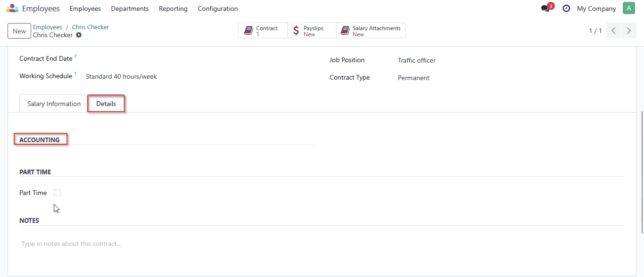This screenshot has height=277, width=644.
Task: Open the Reporting menu
Action: [173, 8]
